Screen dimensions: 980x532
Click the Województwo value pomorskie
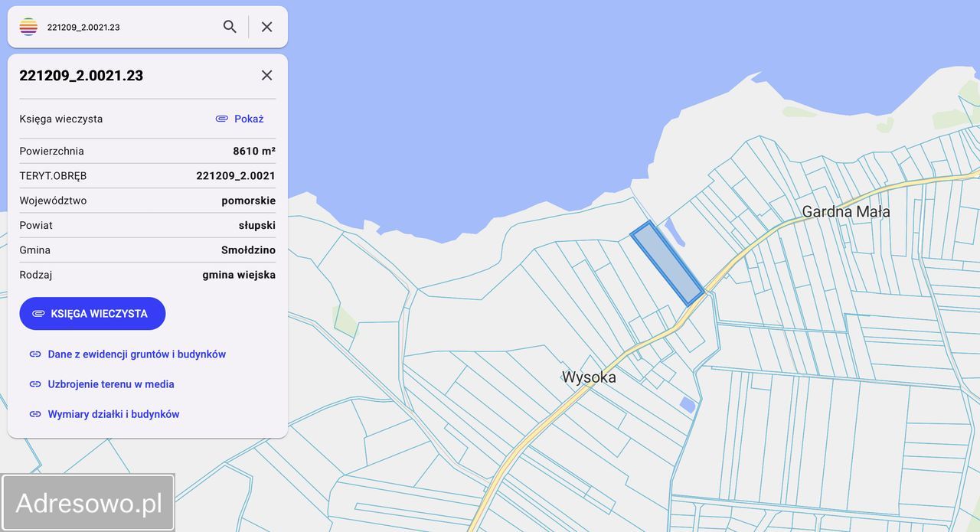249,201
